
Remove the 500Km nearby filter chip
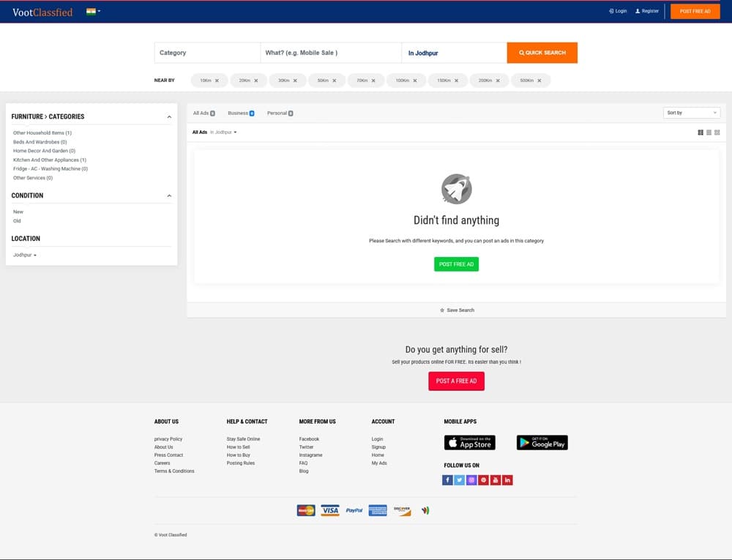[x=539, y=81]
